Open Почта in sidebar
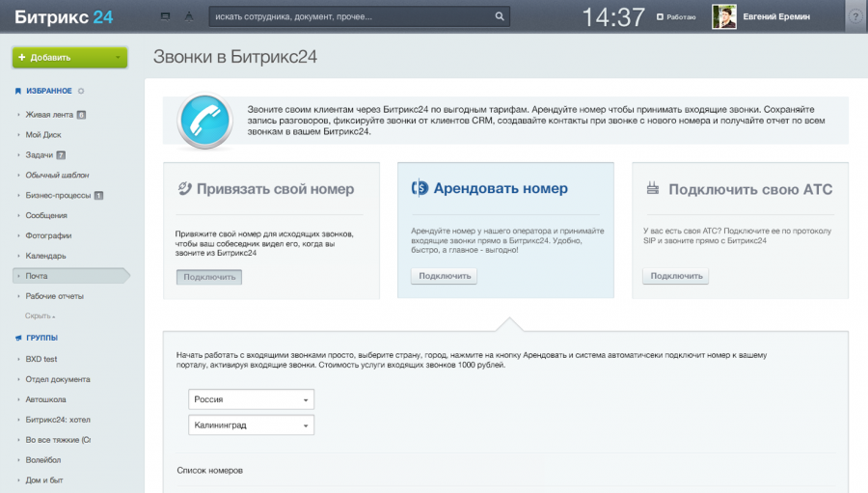 [x=70, y=276]
